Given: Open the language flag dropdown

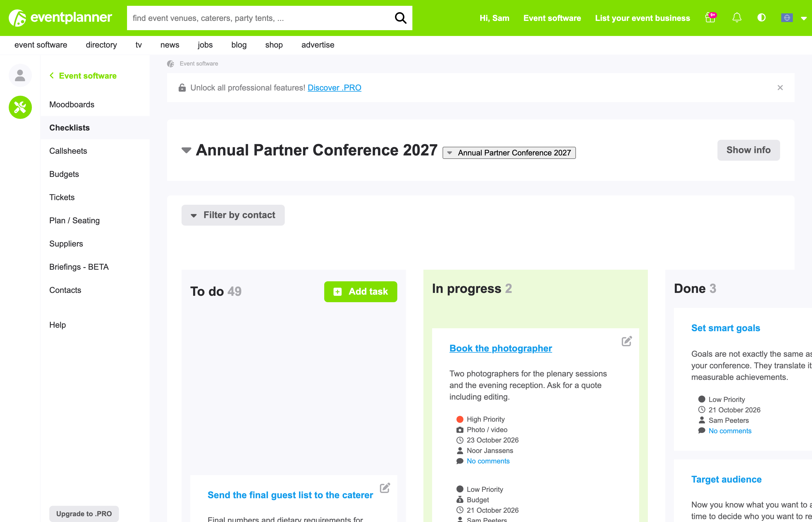Looking at the screenshot, I should pos(794,18).
